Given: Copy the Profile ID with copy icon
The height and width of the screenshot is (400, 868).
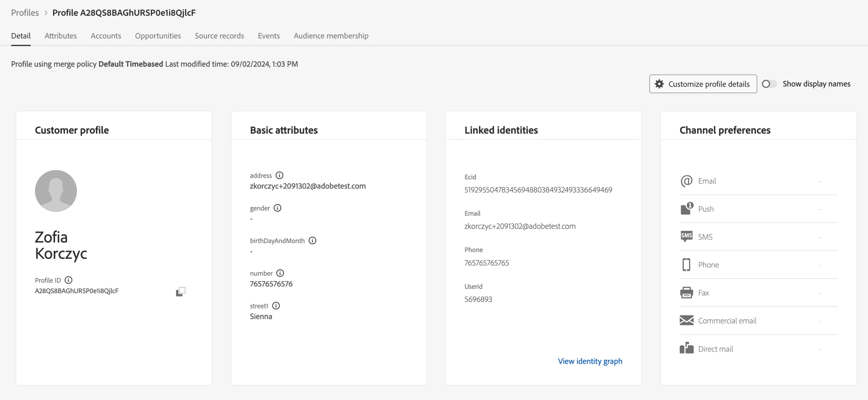Looking at the screenshot, I should pos(181,292).
